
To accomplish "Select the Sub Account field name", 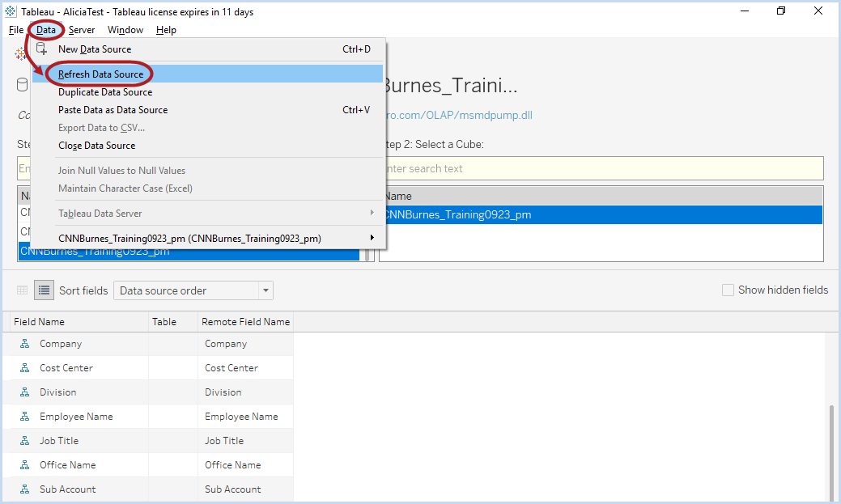I will [x=67, y=489].
